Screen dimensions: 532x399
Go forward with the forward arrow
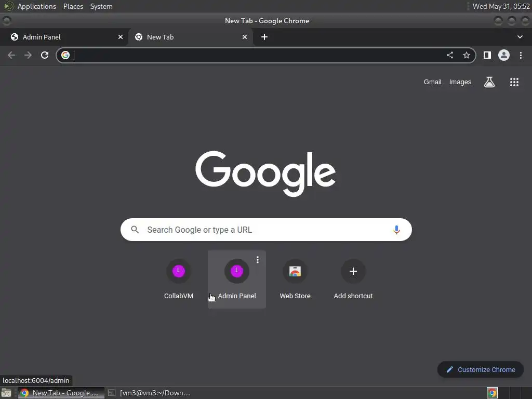(28, 55)
